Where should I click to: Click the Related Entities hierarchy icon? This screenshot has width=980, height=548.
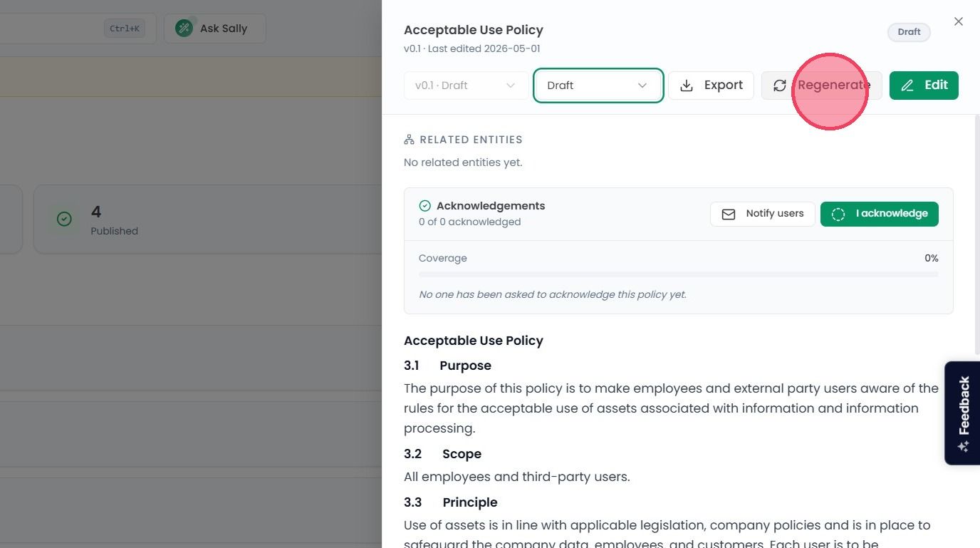(409, 140)
